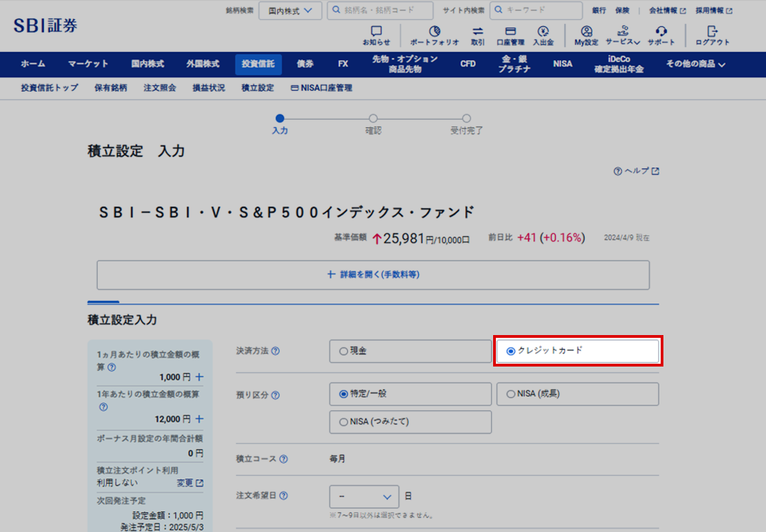Open the 保有銘柄 sub-tab

tap(111, 88)
